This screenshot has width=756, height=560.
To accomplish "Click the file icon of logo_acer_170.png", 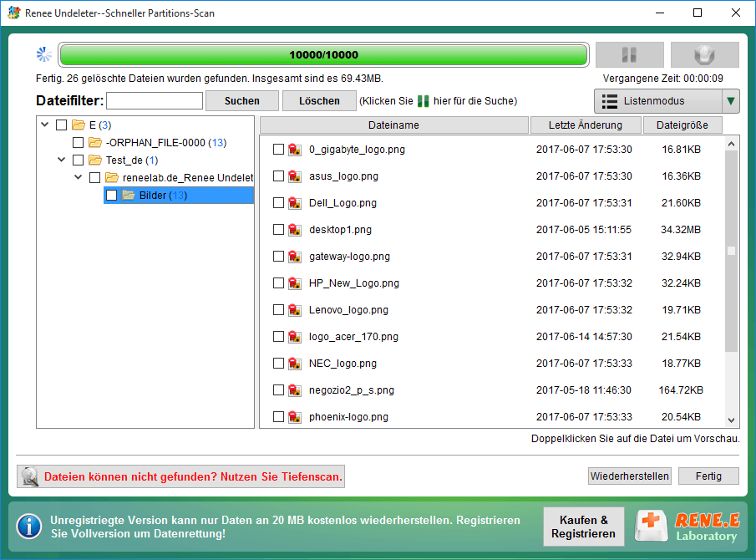I will (295, 337).
